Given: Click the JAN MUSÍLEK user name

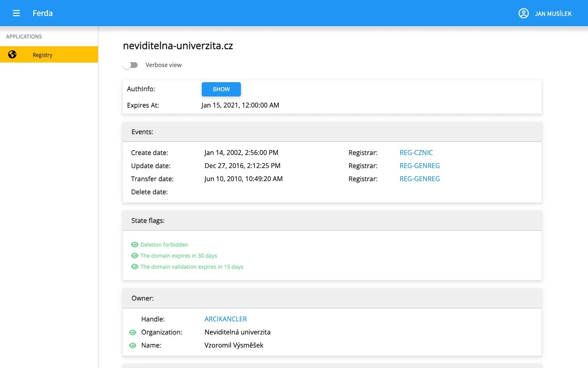Looking at the screenshot, I should pos(553,13).
